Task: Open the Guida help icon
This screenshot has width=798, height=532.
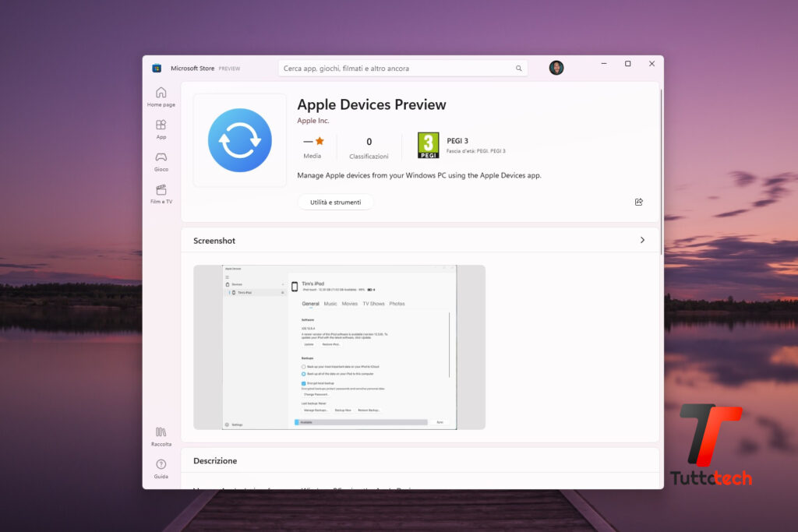Action: [x=161, y=464]
